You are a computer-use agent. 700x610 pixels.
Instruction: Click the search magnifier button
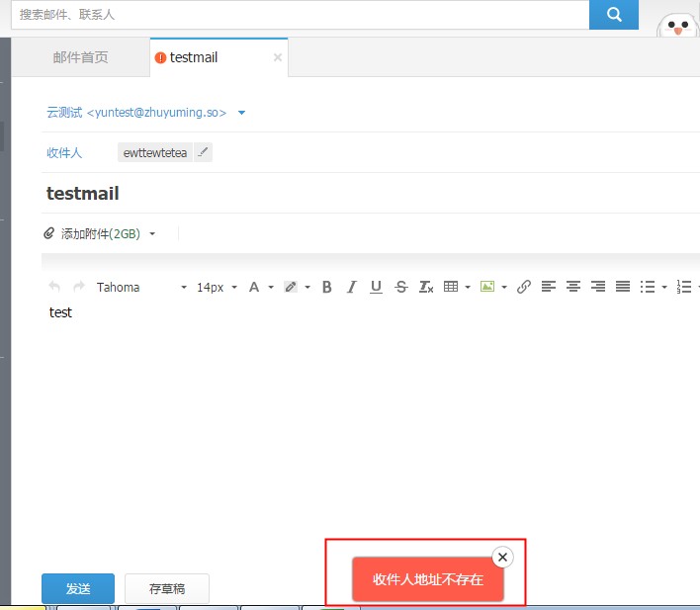[x=614, y=15]
